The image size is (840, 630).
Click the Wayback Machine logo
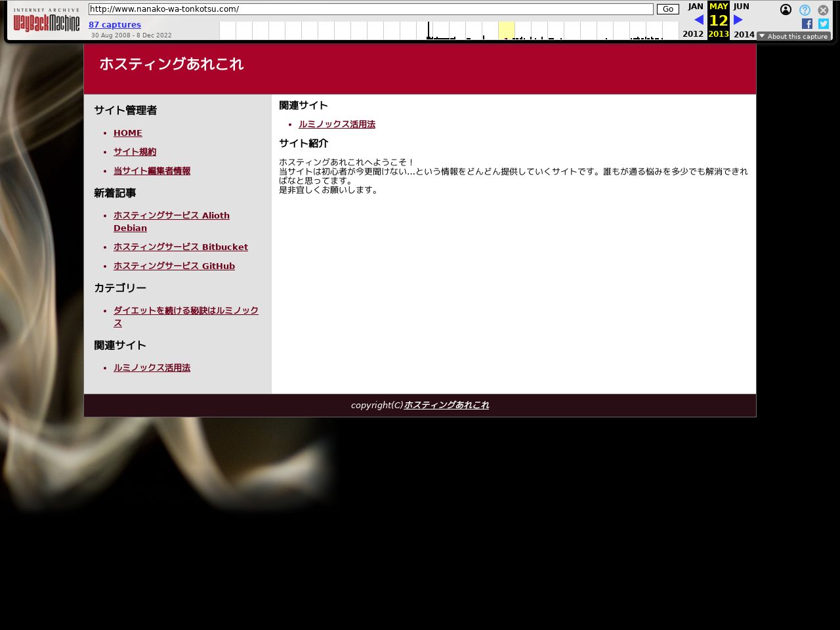(47, 20)
